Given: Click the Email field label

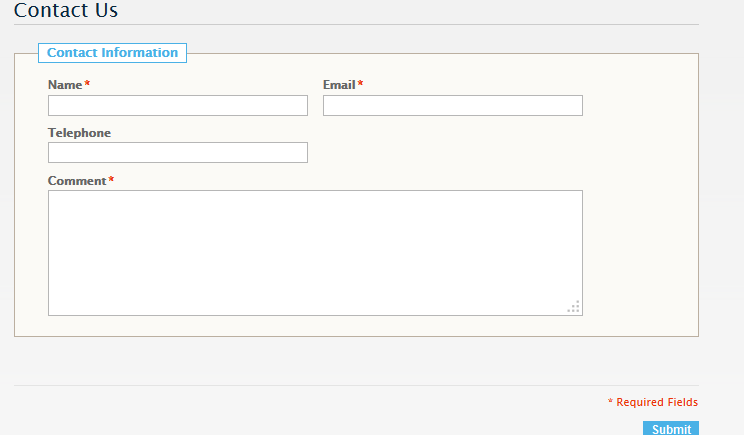Looking at the screenshot, I should click(x=339, y=85).
